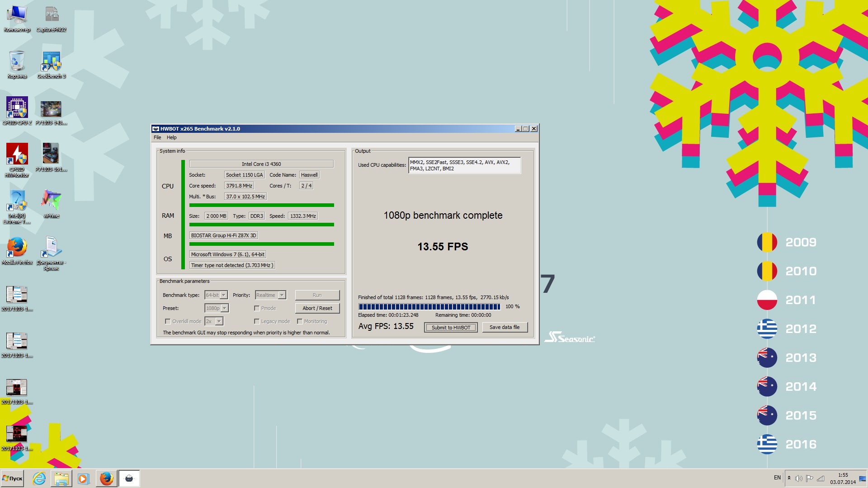Open the volume speaker tray icon
Image resolution: width=868 pixels, height=488 pixels.
[799, 479]
